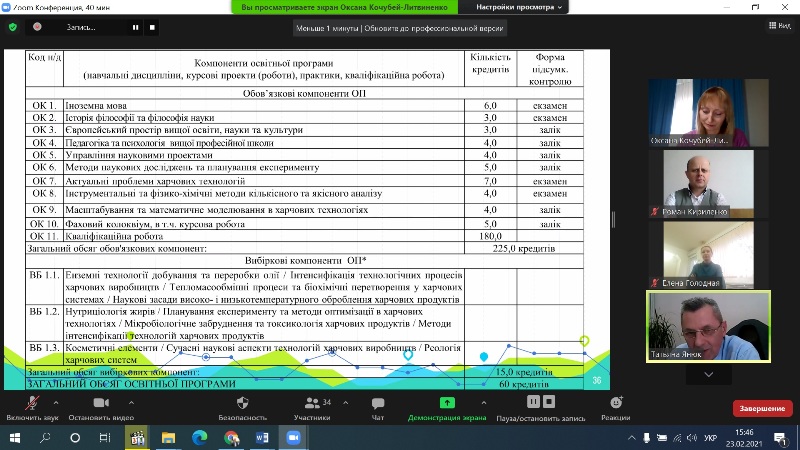Open Task View on taskbar
The width and height of the screenshot is (800, 450).
click(105, 438)
